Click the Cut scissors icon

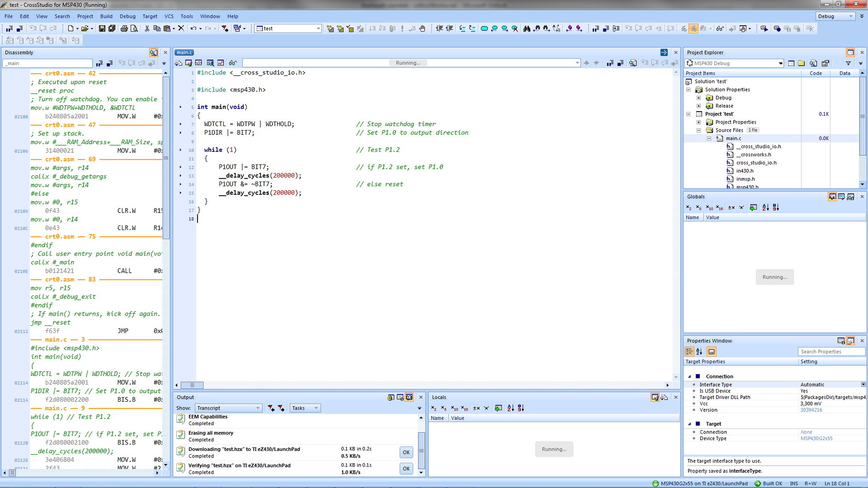147,29
